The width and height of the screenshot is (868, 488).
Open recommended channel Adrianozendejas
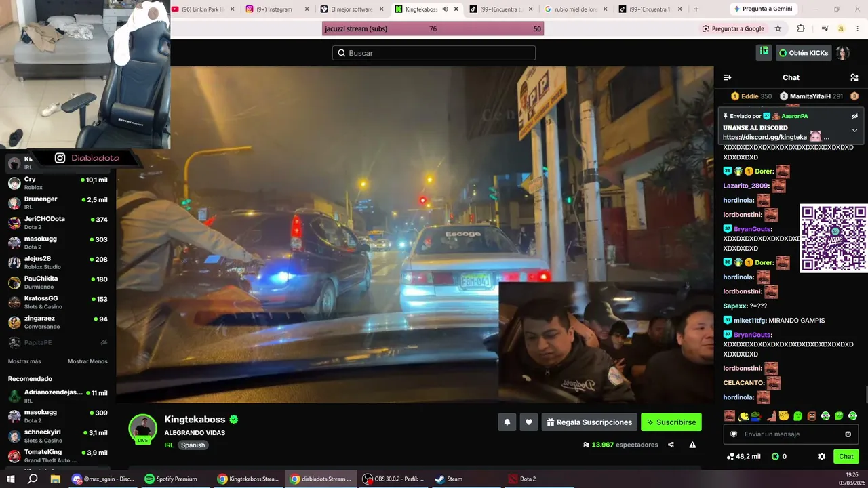click(x=58, y=396)
